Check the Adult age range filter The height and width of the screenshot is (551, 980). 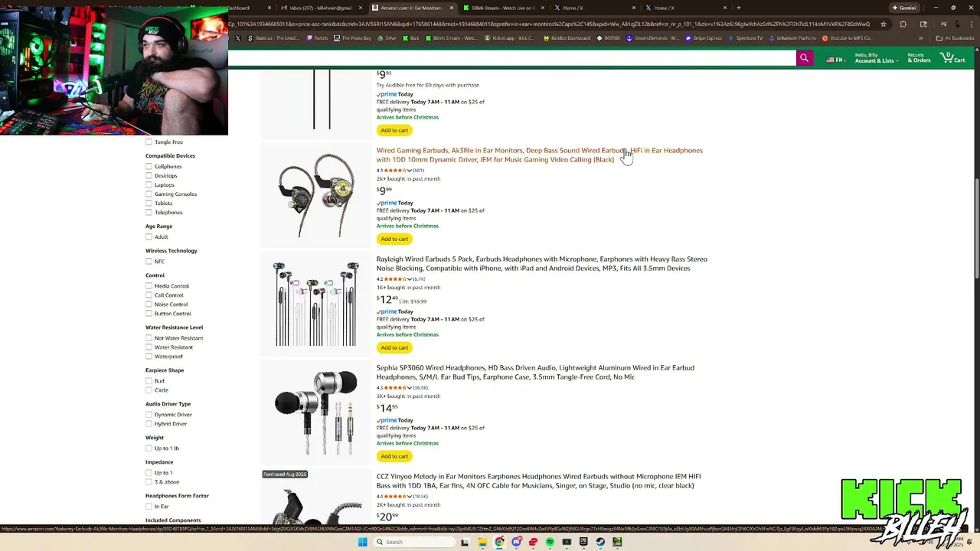point(149,236)
